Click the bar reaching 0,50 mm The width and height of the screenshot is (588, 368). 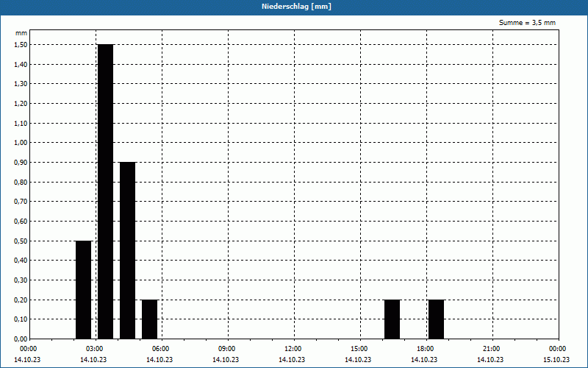click(x=83, y=290)
